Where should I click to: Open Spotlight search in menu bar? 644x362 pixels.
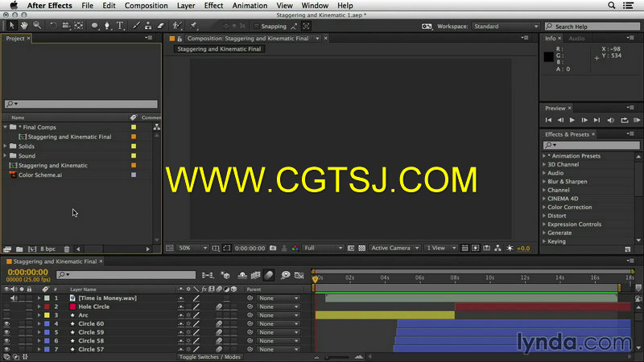point(611,6)
